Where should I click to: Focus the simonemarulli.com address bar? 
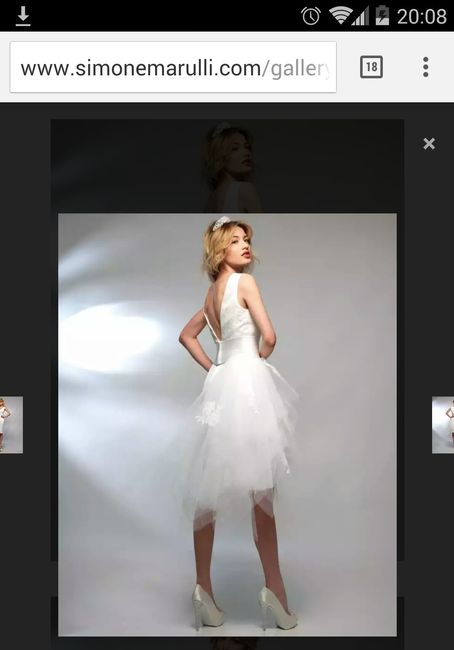click(x=173, y=67)
